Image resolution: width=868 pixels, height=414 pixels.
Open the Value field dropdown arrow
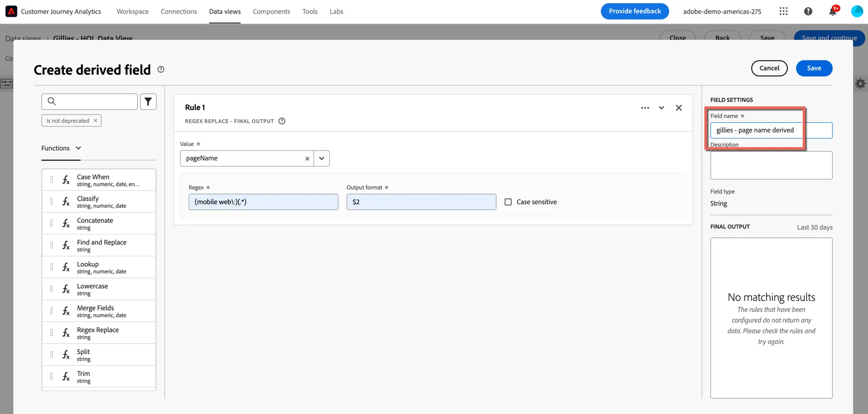pos(322,158)
